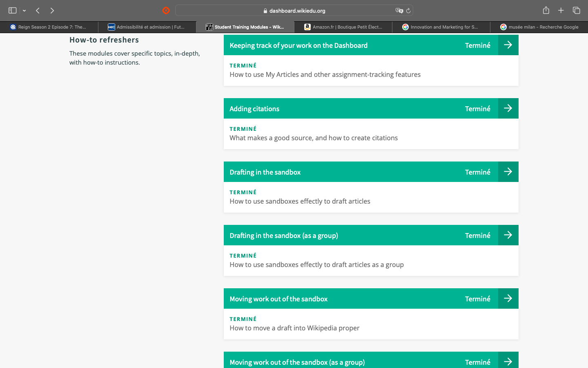The height and width of the screenshot is (368, 588).
Task: Switch to musée milan Recherche Google tab
Action: pos(539,27)
